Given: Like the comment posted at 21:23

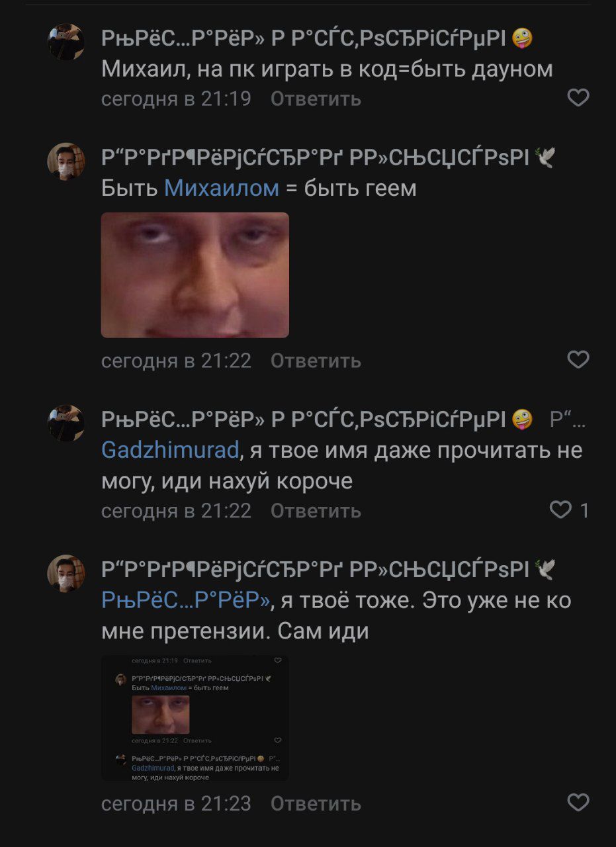Looking at the screenshot, I should (x=578, y=803).
